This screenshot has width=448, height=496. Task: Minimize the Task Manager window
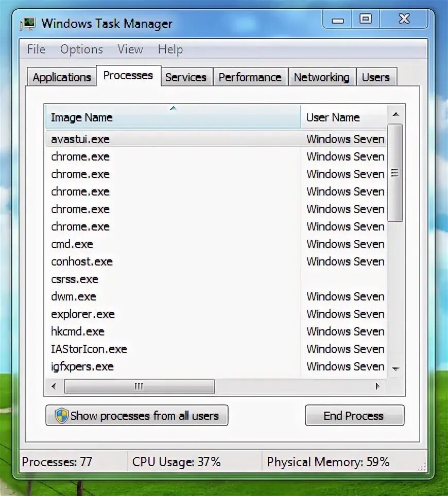click(x=337, y=20)
